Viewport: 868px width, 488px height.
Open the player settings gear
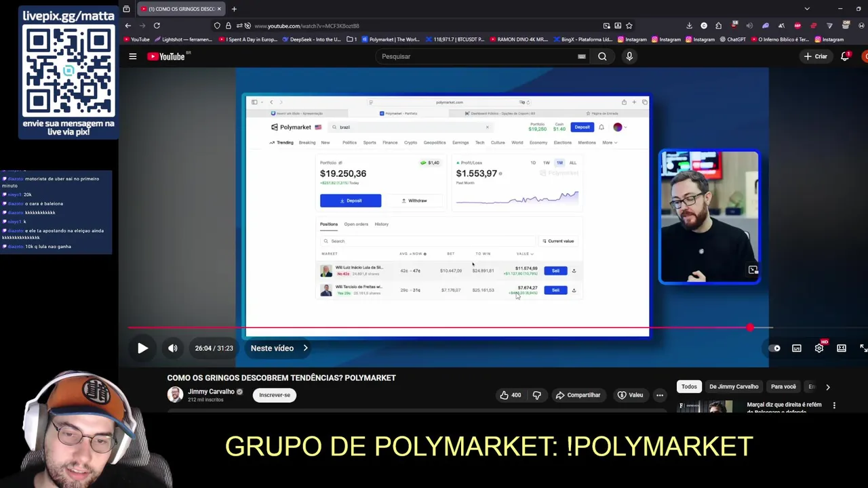(x=819, y=348)
